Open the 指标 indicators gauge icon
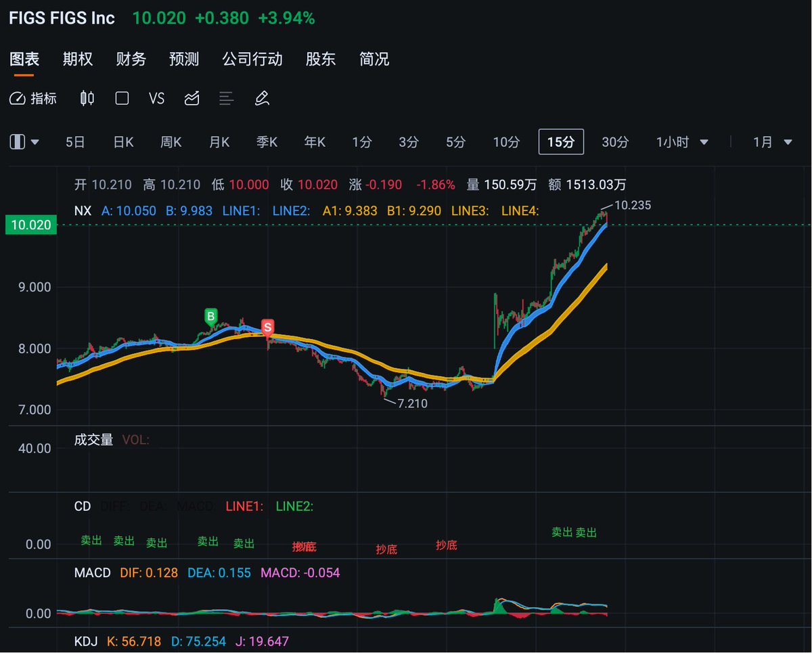Image resolution: width=812 pixels, height=653 pixels. tap(17, 99)
